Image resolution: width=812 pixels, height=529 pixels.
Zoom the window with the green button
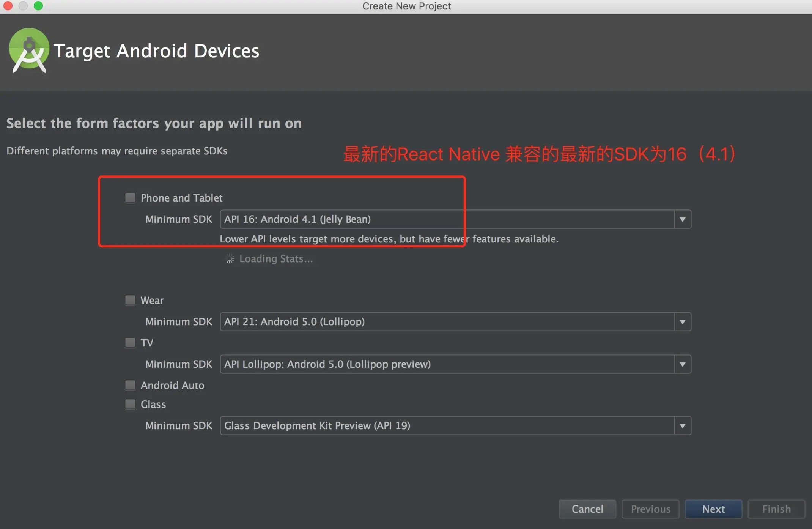click(38, 6)
